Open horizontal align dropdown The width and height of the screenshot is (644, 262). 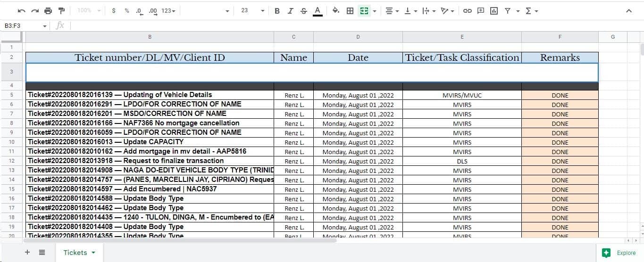[x=392, y=11]
